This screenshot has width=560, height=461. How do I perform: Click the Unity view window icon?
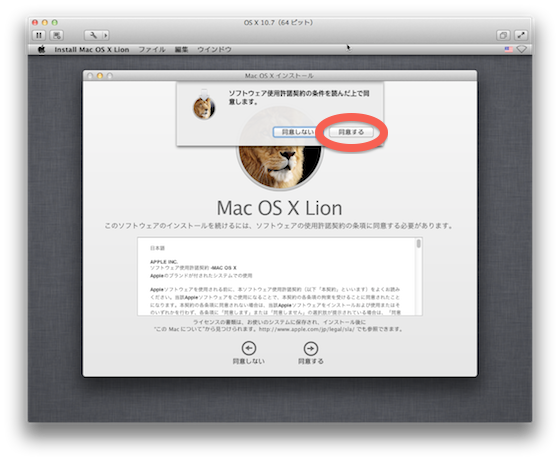[x=503, y=35]
